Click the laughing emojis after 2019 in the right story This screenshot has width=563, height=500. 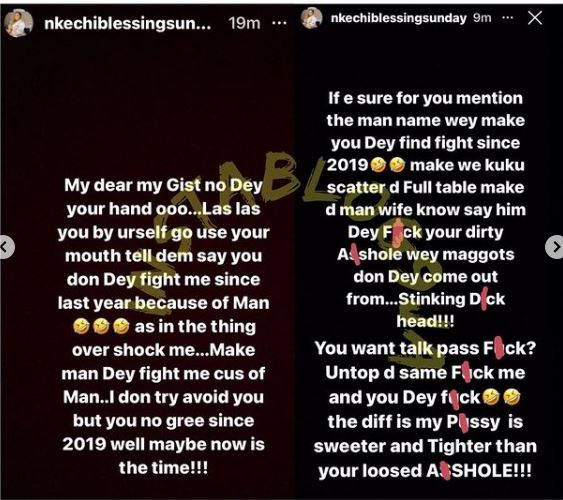point(387,165)
